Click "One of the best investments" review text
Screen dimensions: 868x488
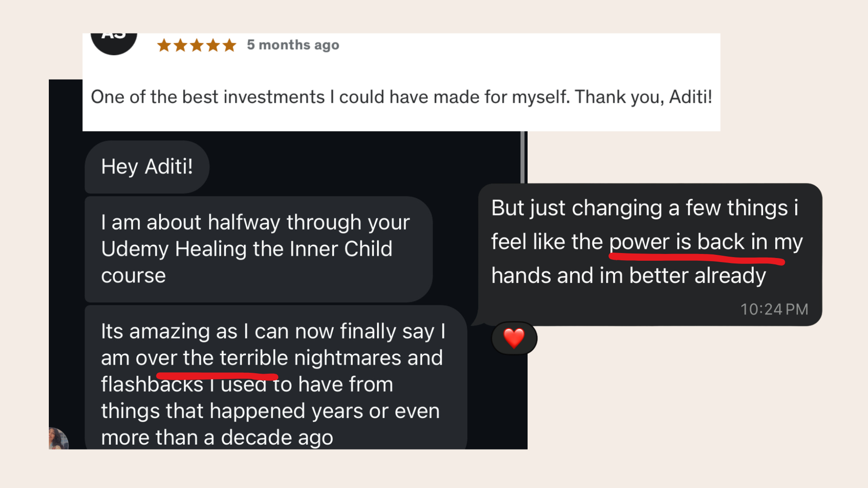208,97
